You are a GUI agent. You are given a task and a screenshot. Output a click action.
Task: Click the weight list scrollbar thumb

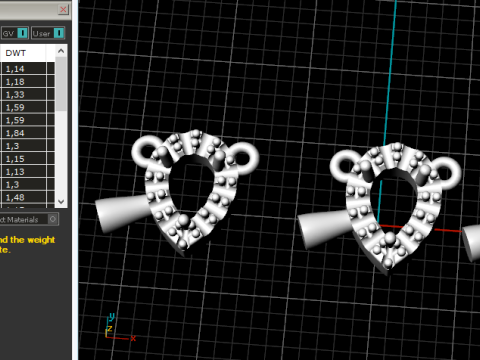click(61, 84)
